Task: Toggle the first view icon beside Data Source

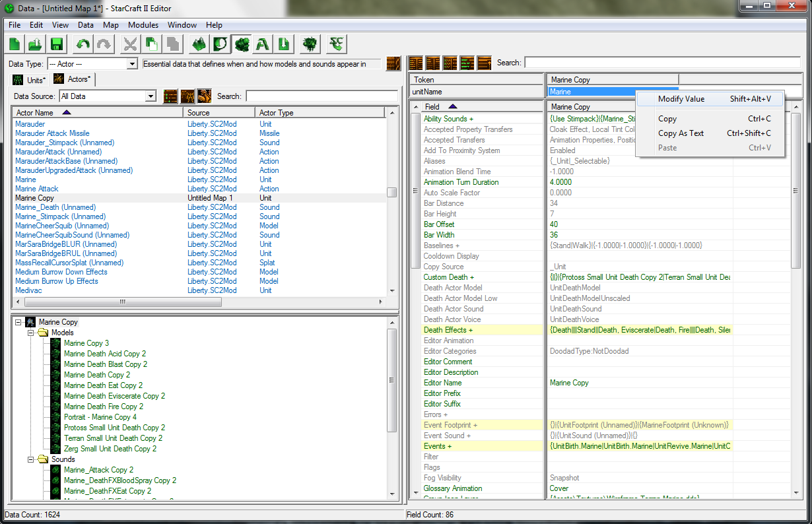Action: (170, 96)
